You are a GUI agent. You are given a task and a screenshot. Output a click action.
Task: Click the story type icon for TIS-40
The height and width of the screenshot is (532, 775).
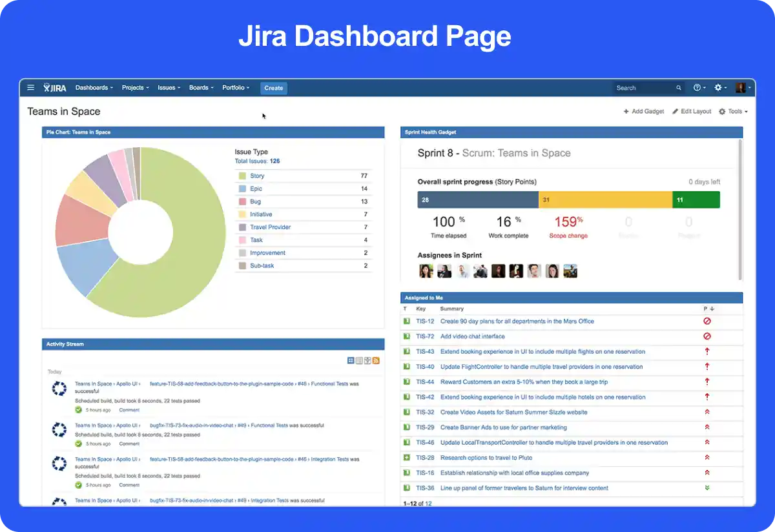point(407,367)
